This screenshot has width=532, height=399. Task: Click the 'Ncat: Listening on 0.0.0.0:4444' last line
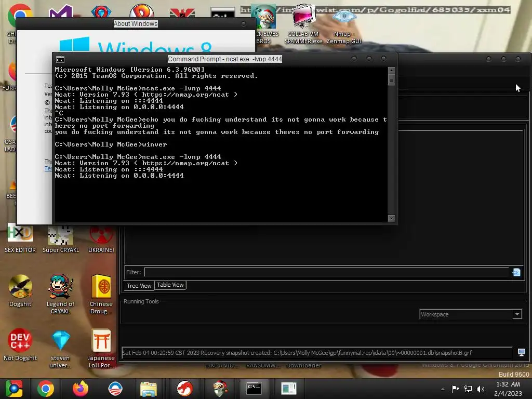[x=119, y=176]
